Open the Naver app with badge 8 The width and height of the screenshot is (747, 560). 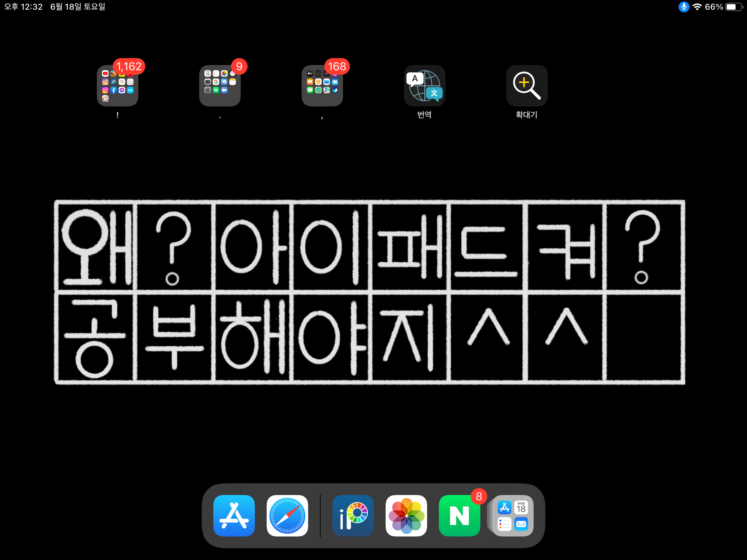(460, 516)
